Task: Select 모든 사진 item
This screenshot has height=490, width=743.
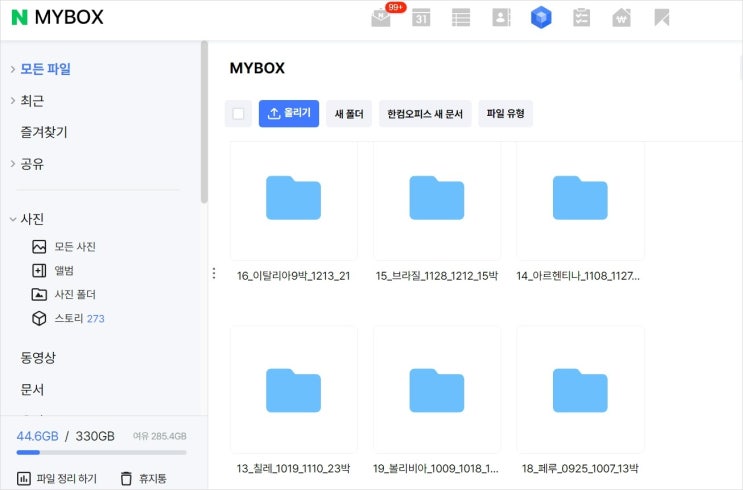Action: click(x=75, y=246)
